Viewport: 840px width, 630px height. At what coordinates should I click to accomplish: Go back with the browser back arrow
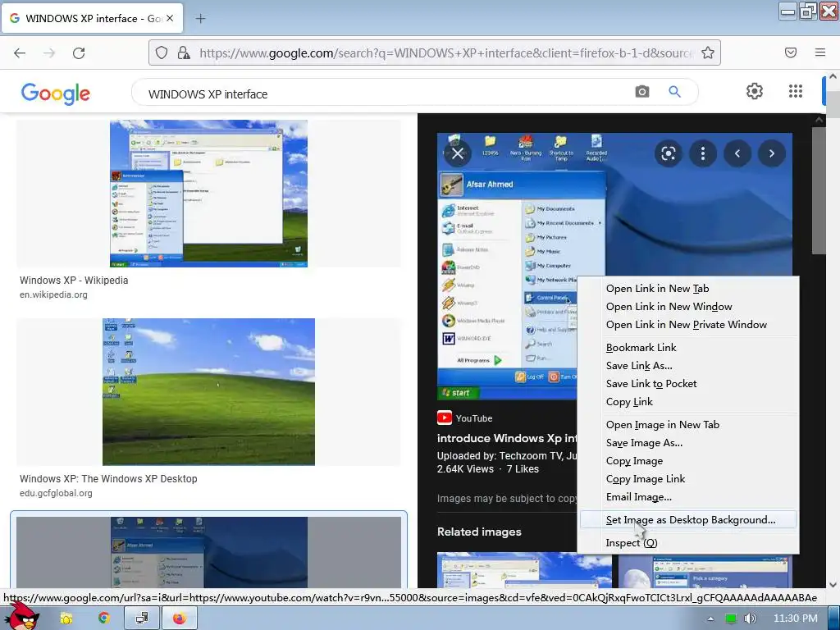pos(20,52)
